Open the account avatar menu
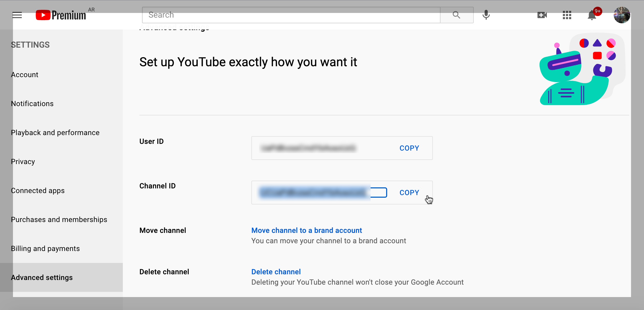This screenshot has width=644, height=310. (622, 15)
